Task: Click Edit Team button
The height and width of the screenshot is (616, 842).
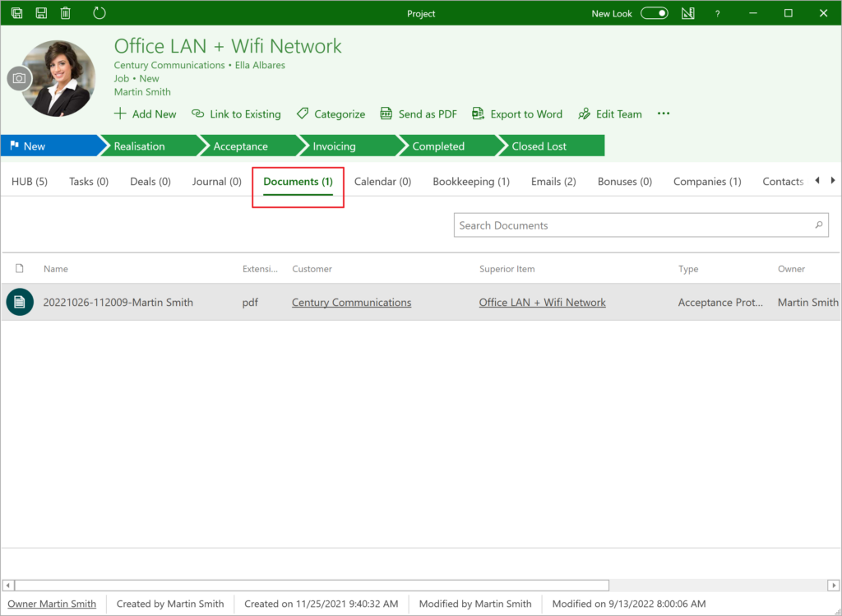Action: pyautogui.click(x=610, y=113)
